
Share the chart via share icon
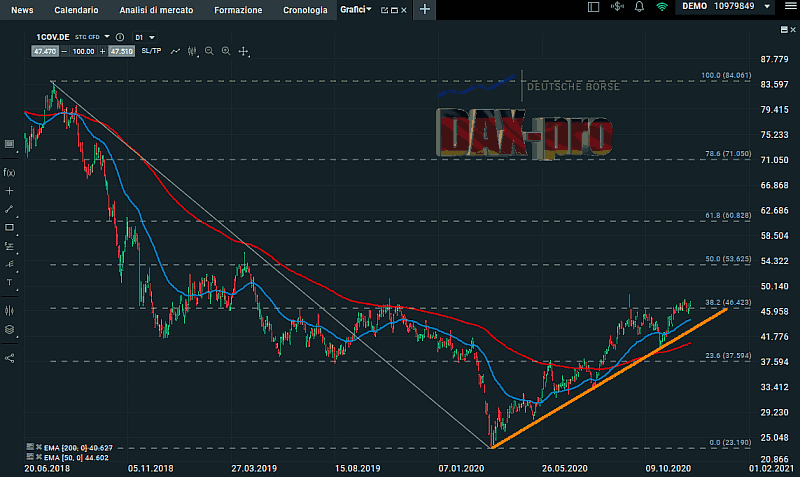coord(9,358)
